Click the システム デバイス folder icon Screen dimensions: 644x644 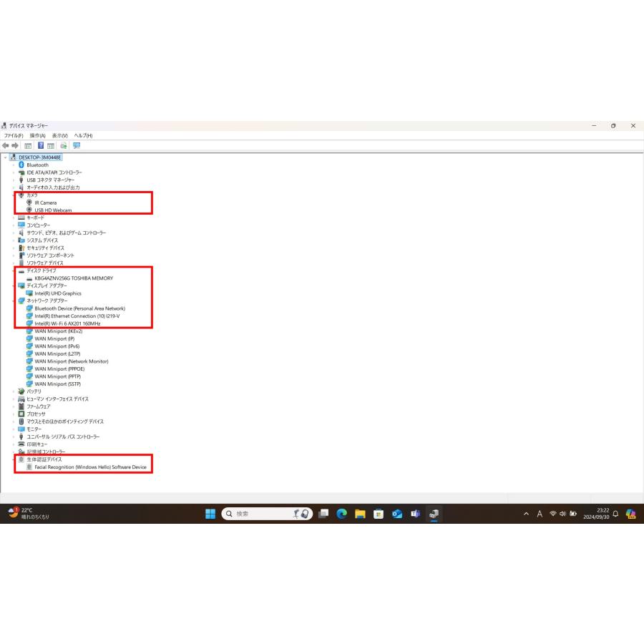(x=21, y=240)
